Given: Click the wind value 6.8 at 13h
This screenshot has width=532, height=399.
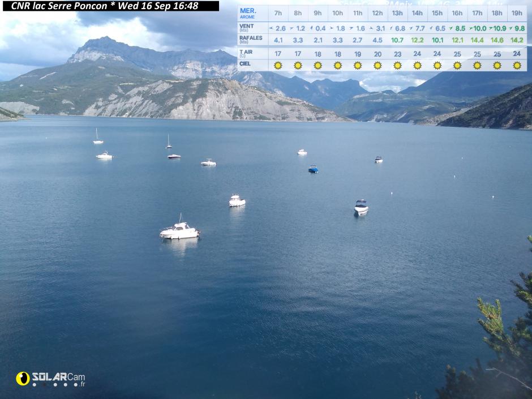Looking at the screenshot, I should click(400, 28).
